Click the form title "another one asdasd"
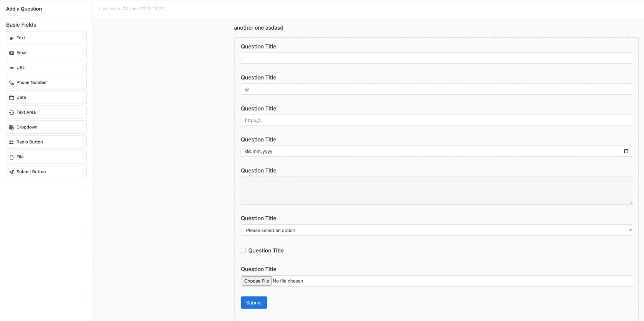 point(259,28)
